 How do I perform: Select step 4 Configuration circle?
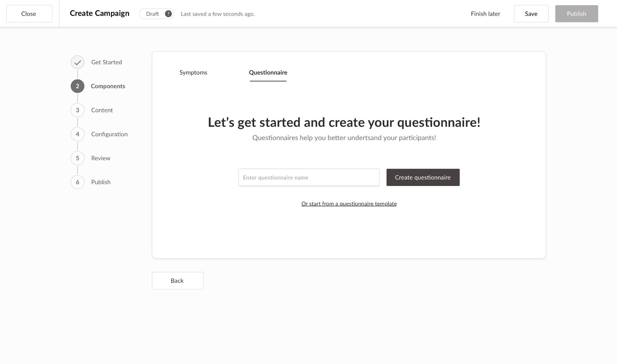[x=77, y=134]
